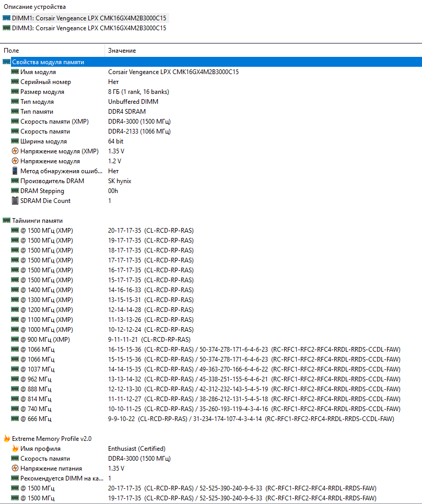422x504 pixels.
Task: Select the 20-17-17-35 (CL-RCD-RP-RAS) XMP timing value
Action: pyautogui.click(x=151, y=231)
